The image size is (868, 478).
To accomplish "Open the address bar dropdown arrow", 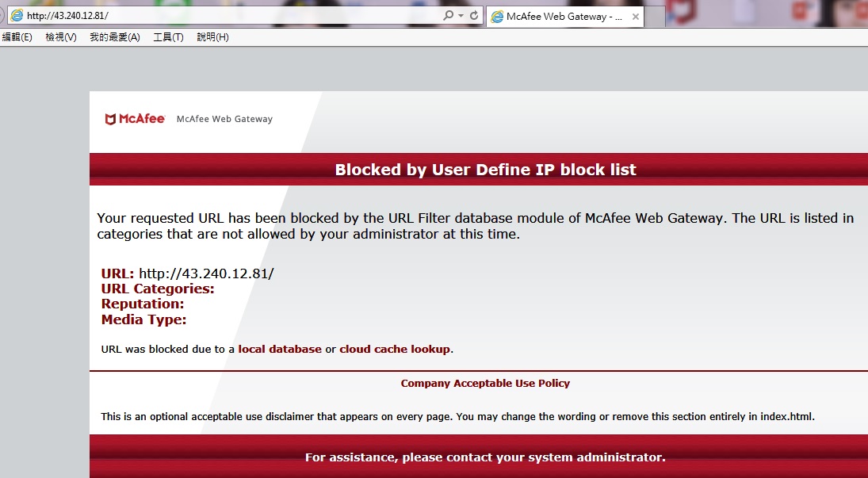I will coord(461,16).
